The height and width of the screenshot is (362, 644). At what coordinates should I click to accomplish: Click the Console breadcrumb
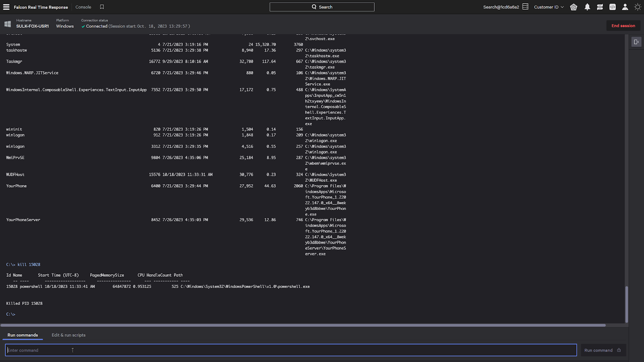point(83,7)
